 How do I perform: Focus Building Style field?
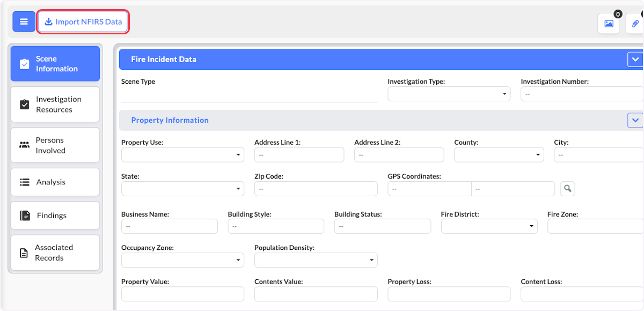tap(276, 226)
